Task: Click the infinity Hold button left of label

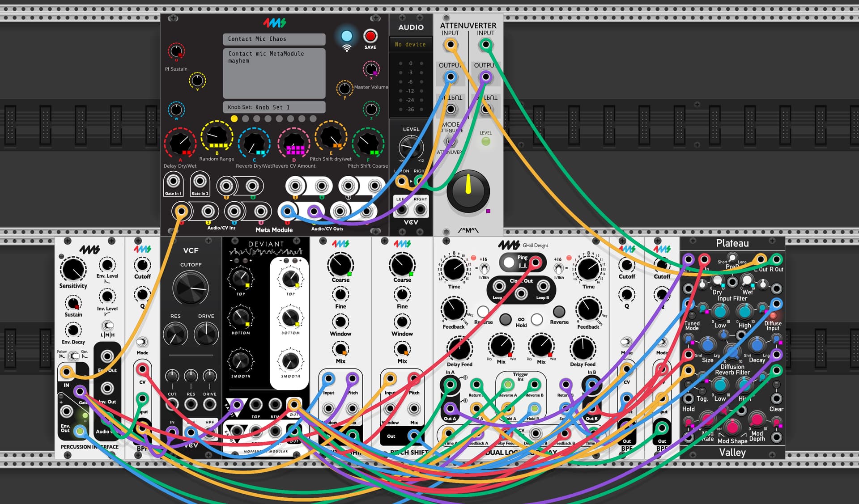Action: [x=505, y=319]
